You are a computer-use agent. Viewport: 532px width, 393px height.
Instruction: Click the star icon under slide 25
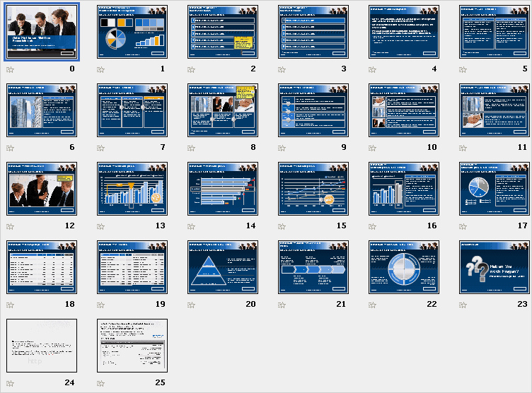click(x=100, y=383)
